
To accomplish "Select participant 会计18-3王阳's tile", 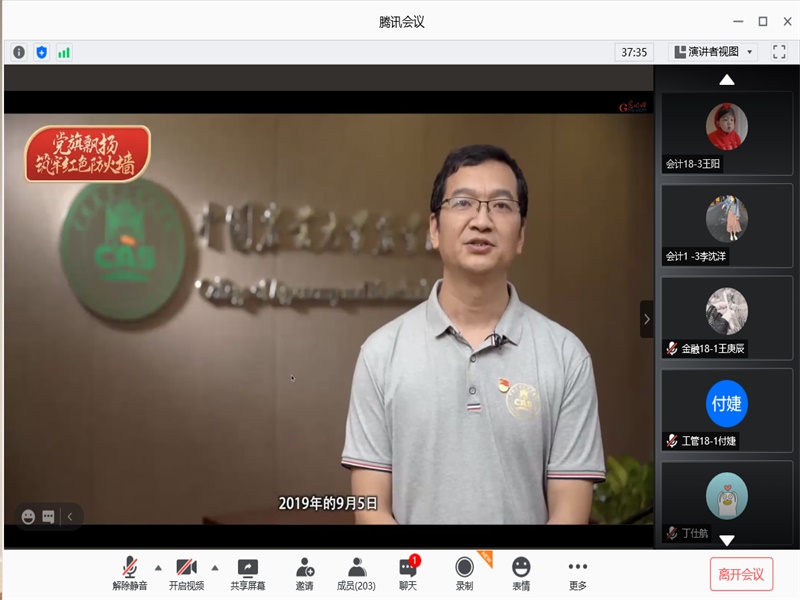I will point(727,134).
